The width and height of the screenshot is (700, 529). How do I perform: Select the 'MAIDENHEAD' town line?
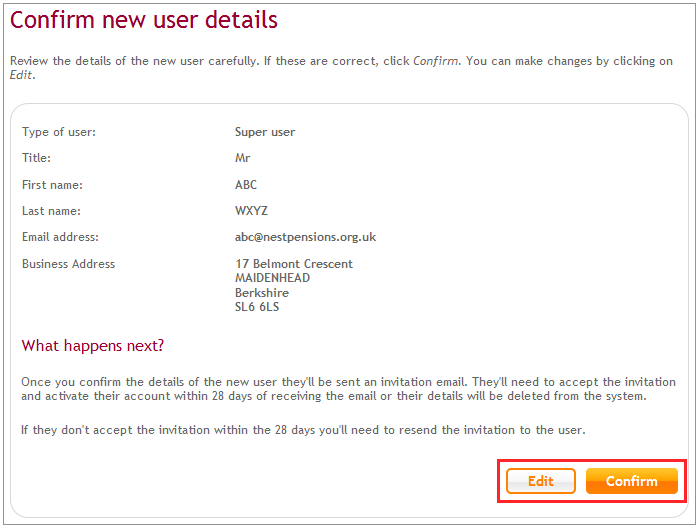pyautogui.click(x=272, y=278)
